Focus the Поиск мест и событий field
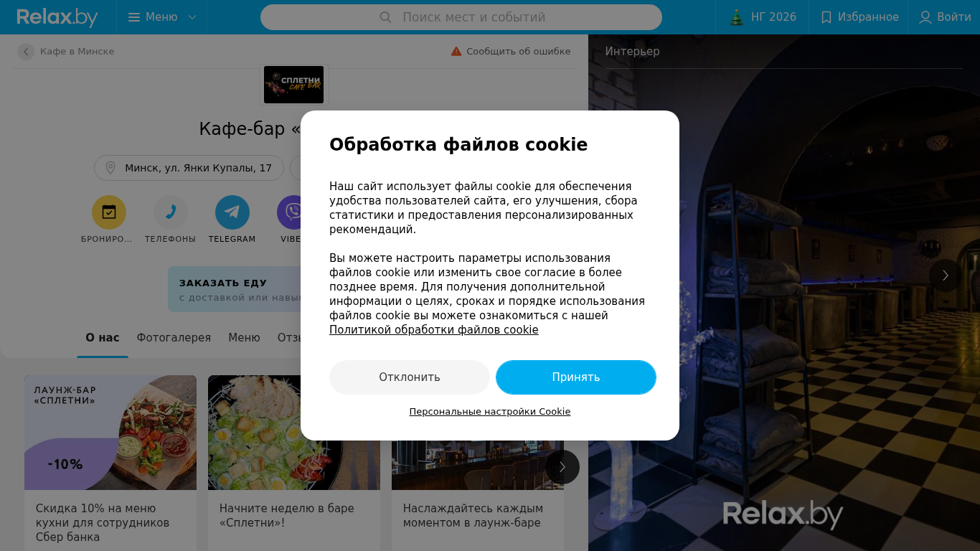 [x=461, y=17]
